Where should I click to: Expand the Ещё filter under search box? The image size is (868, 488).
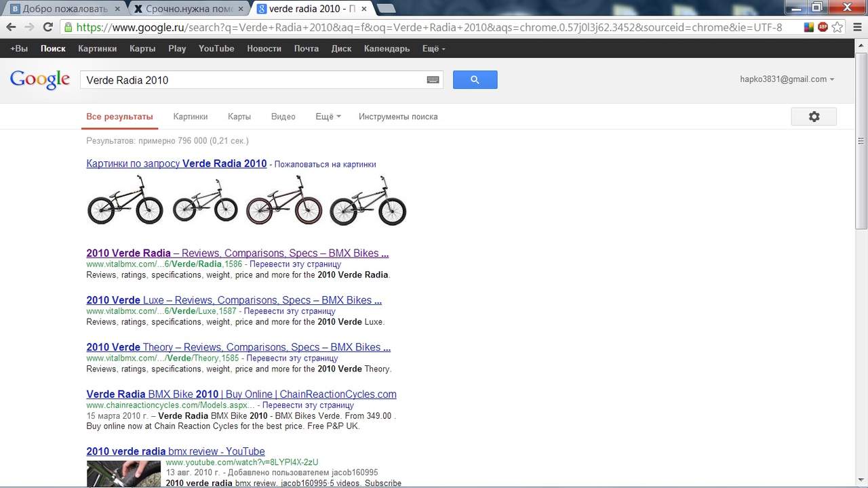point(328,117)
